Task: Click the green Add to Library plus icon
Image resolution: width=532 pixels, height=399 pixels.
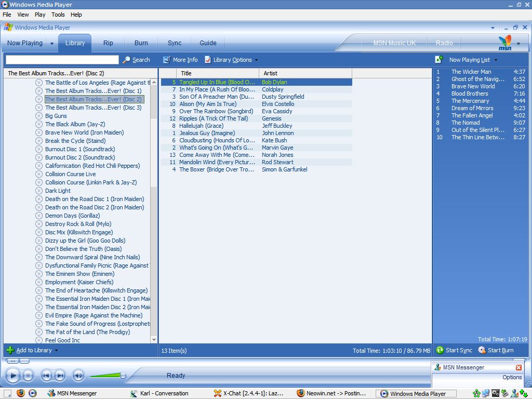Action: click(x=10, y=350)
